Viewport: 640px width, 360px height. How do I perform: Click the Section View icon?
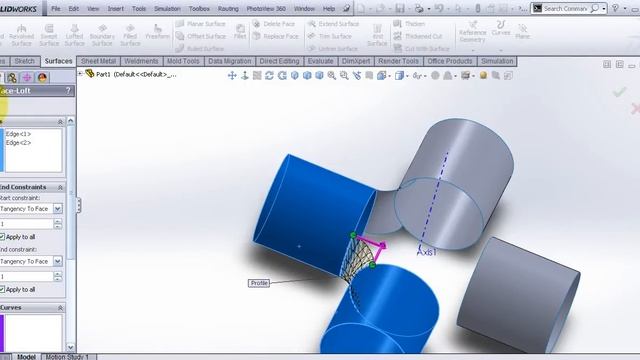pos(369,76)
